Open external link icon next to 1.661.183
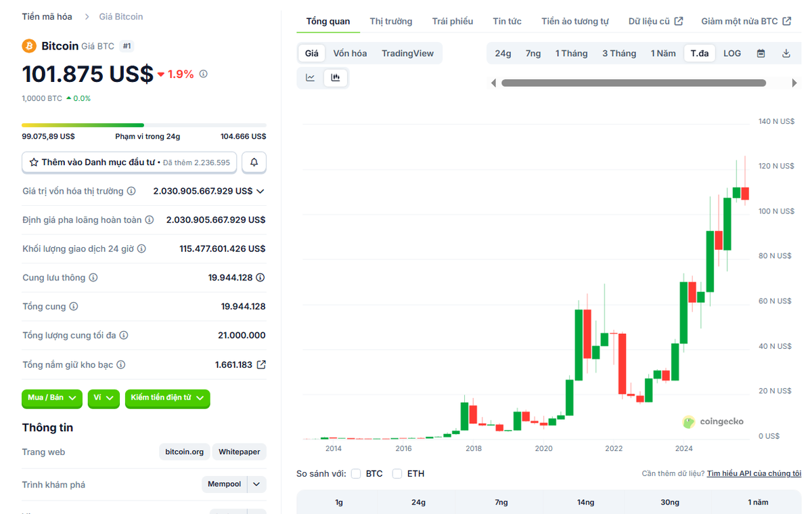 click(x=261, y=364)
